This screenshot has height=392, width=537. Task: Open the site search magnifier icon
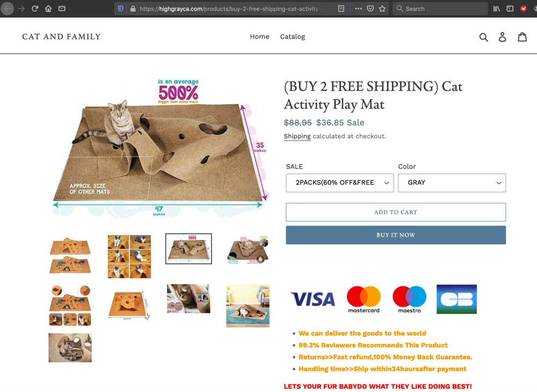click(483, 37)
